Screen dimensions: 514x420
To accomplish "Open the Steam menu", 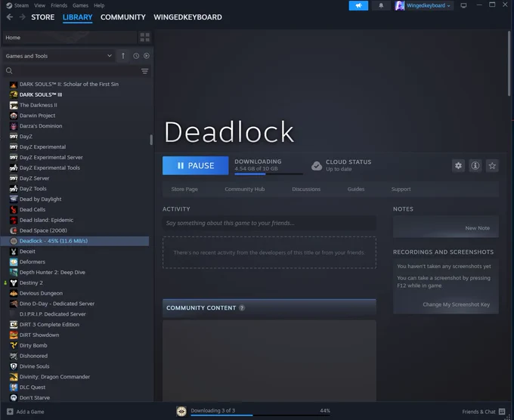I will click(x=21, y=5).
